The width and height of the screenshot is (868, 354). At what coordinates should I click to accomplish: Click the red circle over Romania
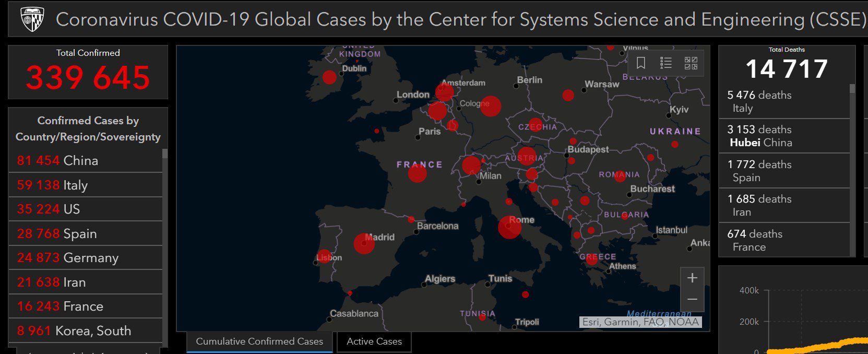click(620, 176)
